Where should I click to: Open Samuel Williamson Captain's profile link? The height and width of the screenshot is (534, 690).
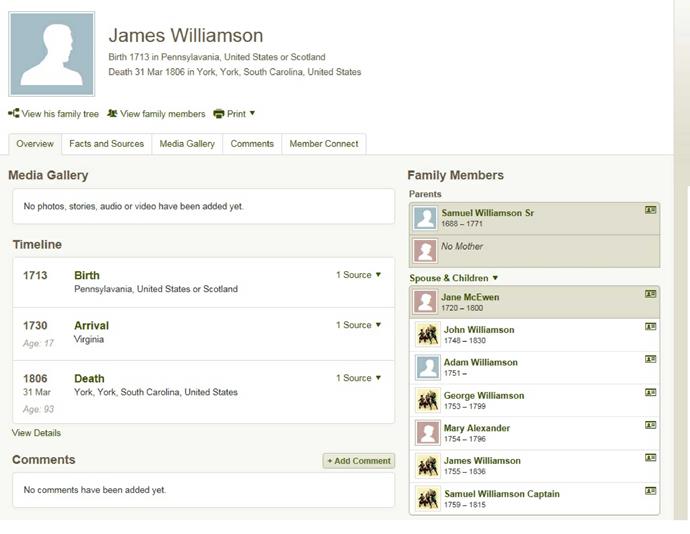501,494
